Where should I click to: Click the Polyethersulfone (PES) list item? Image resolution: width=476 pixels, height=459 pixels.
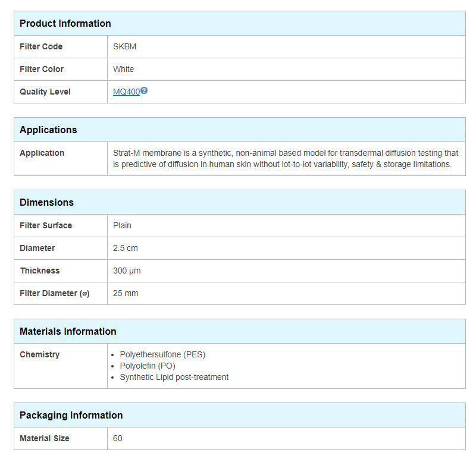(162, 355)
